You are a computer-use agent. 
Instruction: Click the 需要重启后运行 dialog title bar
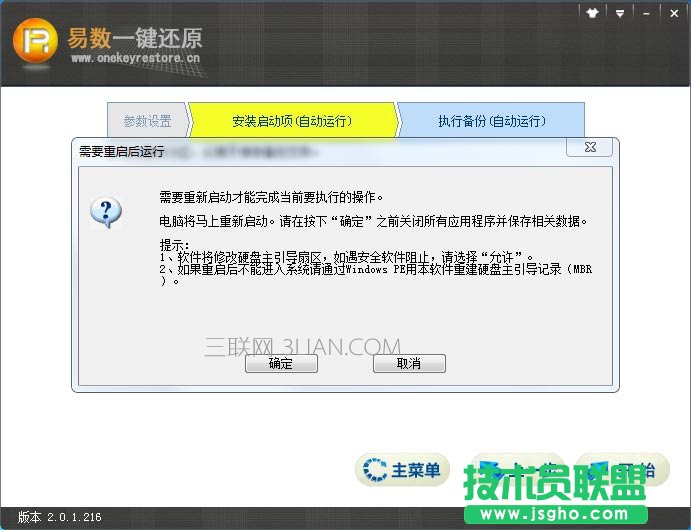point(300,151)
